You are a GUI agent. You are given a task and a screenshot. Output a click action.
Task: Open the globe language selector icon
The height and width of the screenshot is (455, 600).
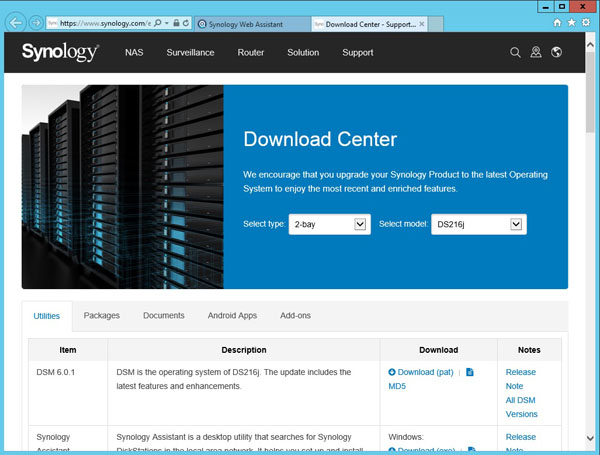(x=557, y=53)
